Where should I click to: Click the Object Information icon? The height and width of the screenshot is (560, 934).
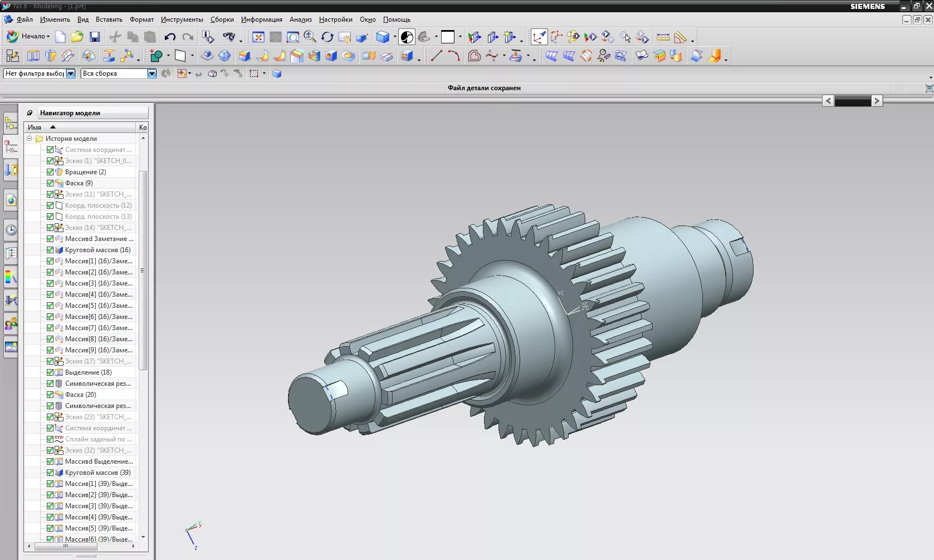208,37
